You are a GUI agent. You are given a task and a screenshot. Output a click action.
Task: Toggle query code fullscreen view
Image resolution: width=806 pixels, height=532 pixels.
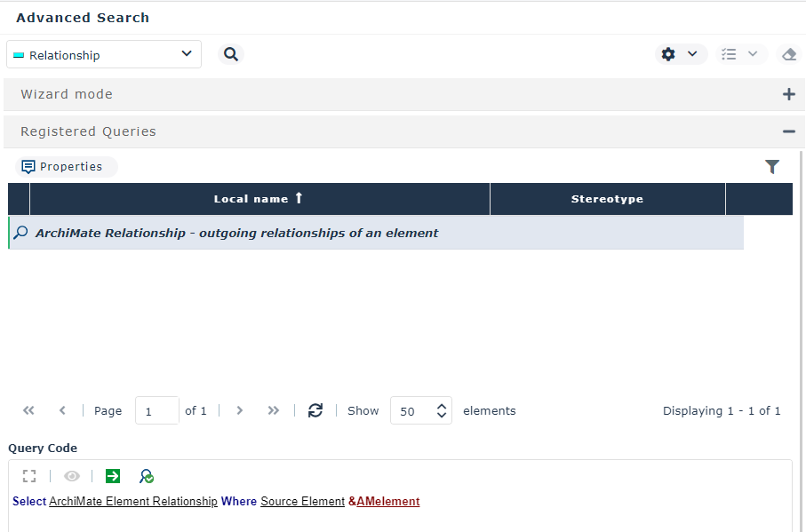(29, 476)
